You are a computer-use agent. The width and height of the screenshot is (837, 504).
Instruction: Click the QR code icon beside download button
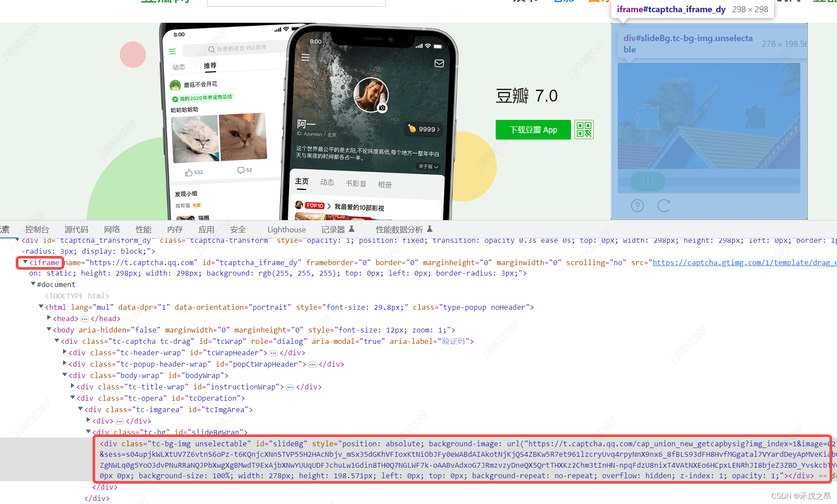584,129
